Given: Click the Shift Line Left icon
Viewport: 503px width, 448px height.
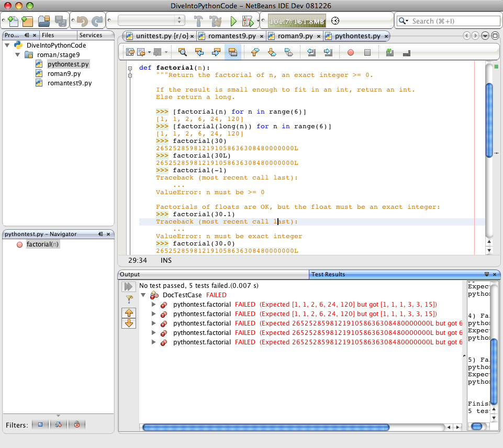Looking at the screenshot, I should click(311, 52).
